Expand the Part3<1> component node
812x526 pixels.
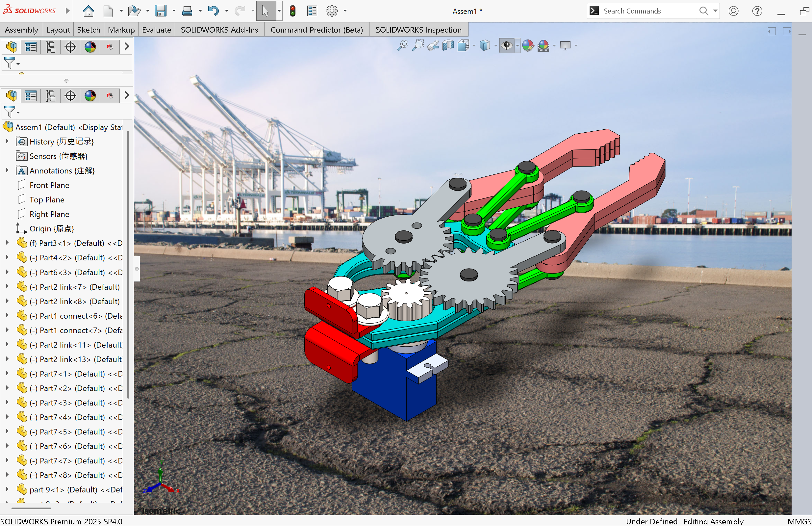point(7,243)
